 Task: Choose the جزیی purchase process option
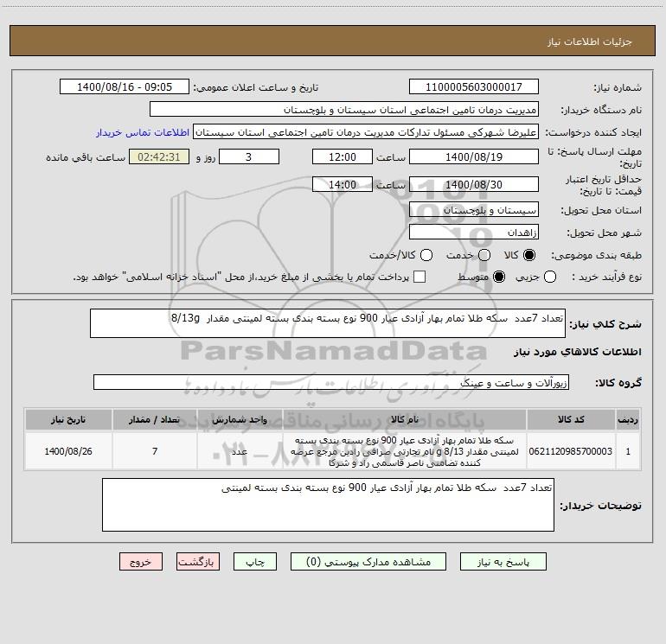coord(550,277)
